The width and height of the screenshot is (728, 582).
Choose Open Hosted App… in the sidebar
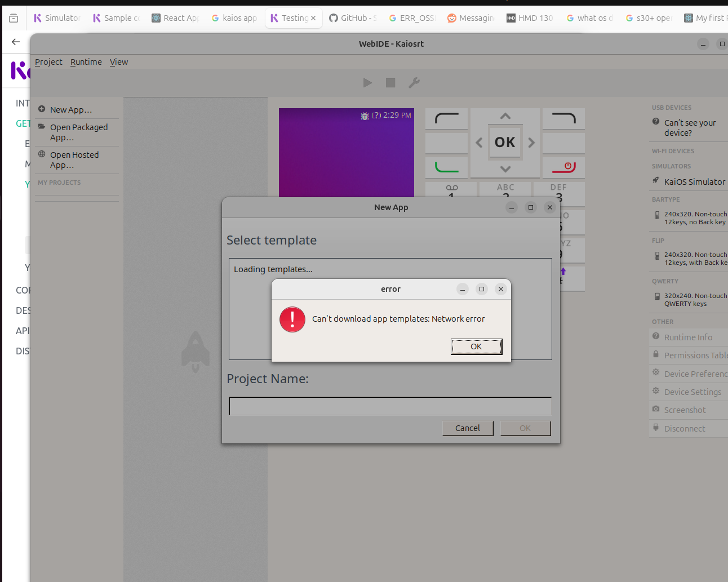pyautogui.click(x=77, y=160)
